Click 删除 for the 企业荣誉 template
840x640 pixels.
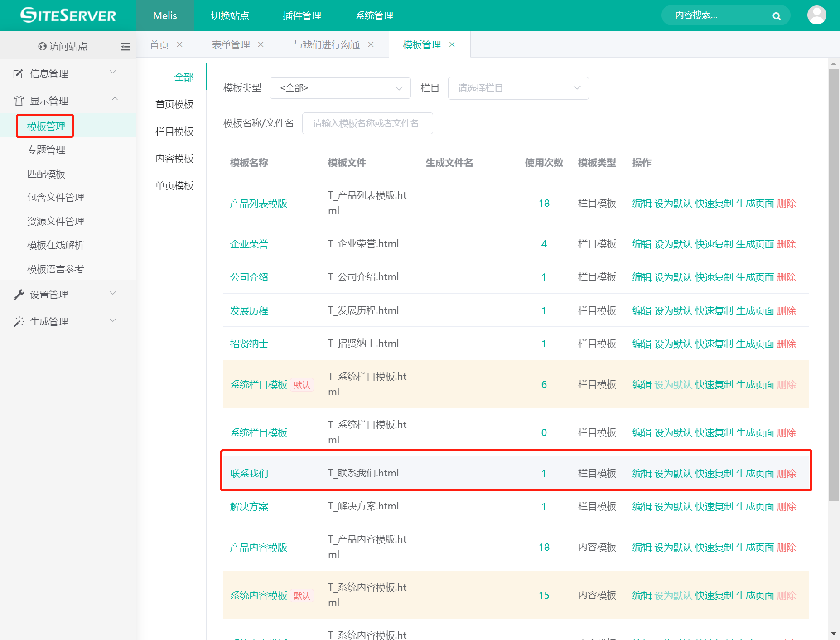tap(786, 244)
